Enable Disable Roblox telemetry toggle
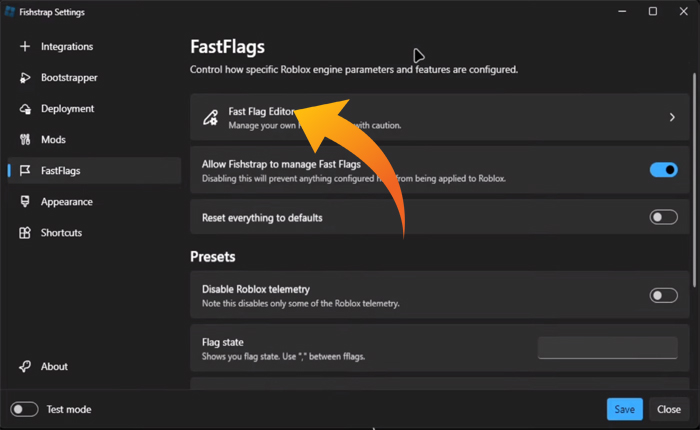This screenshot has height=430, width=700. coord(663,295)
